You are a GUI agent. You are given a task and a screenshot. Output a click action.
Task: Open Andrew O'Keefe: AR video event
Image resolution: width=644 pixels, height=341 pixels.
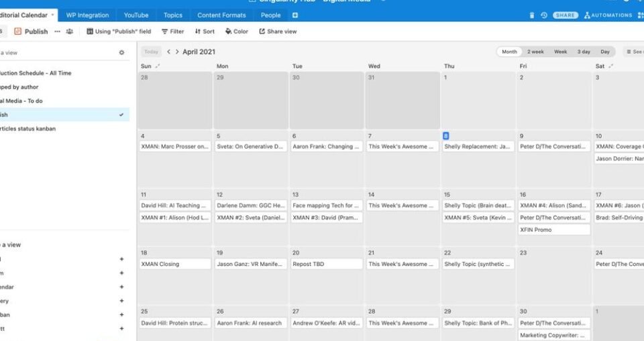(327, 324)
